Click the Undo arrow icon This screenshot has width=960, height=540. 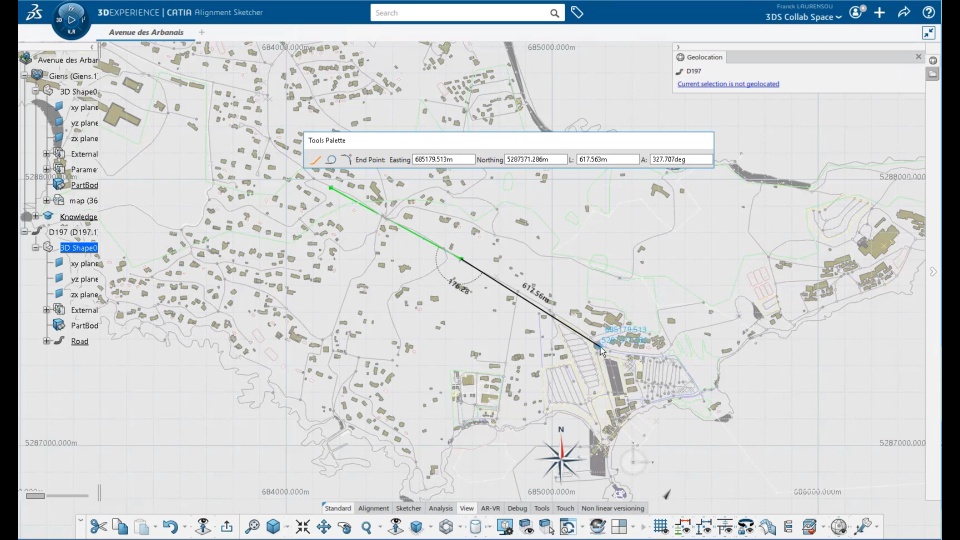point(170,527)
